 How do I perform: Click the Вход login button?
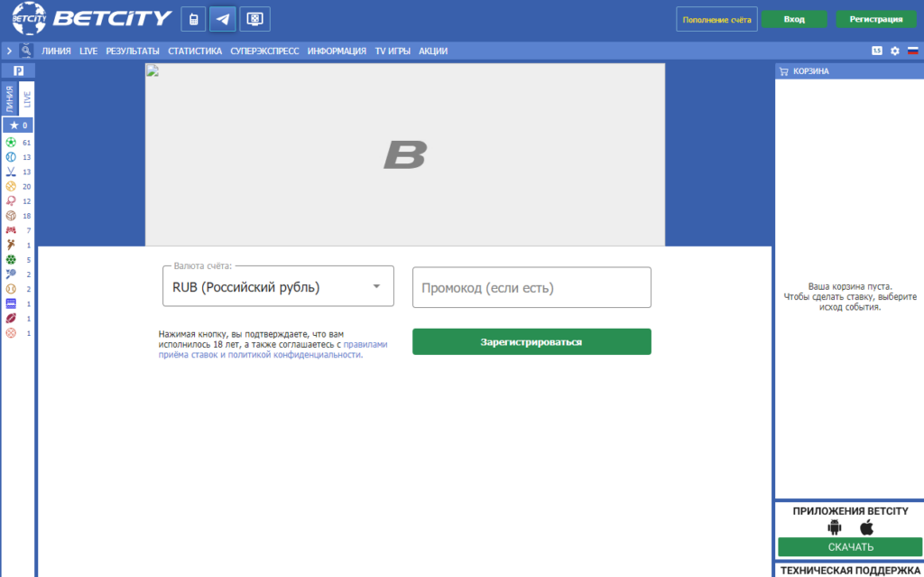[x=794, y=20]
